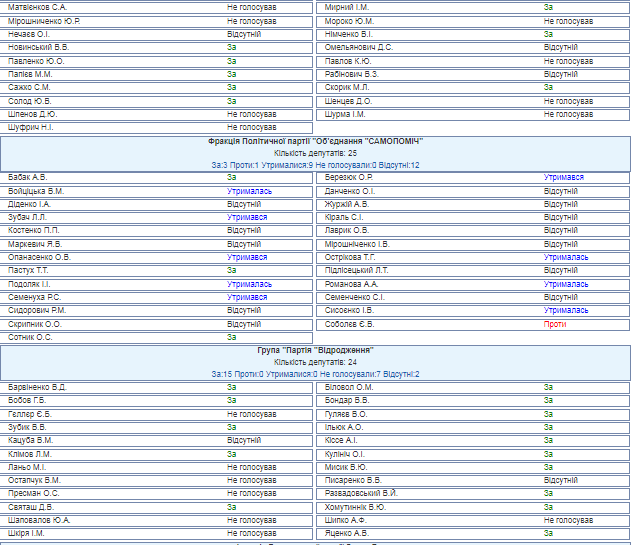This screenshot has width=635, height=545.
Task: Select the name Войціцька В.М.
Action: click(x=35, y=190)
